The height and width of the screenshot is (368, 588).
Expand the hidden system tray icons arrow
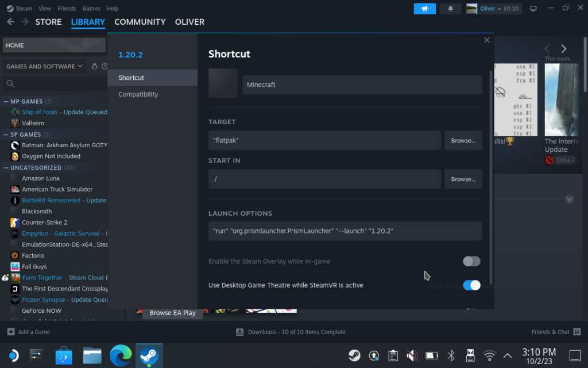(x=508, y=355)
